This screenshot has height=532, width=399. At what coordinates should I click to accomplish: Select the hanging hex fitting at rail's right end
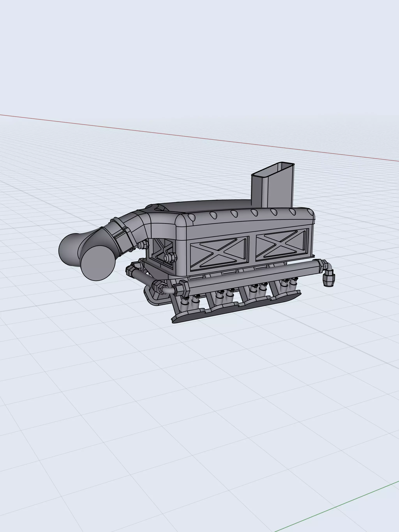[329, 278]
